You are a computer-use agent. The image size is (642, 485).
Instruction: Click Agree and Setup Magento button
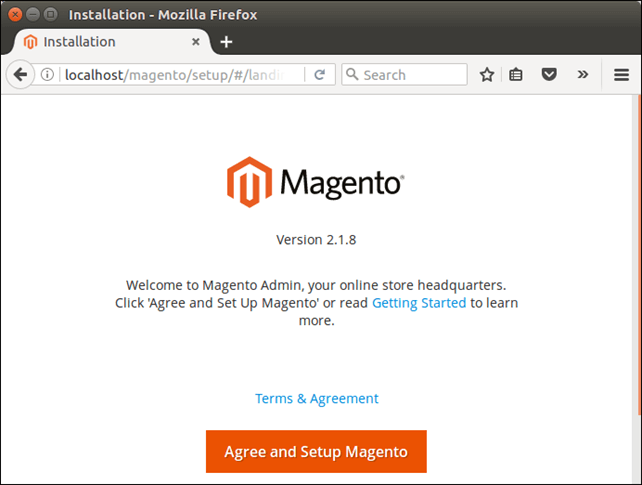(x=316, y=451)
